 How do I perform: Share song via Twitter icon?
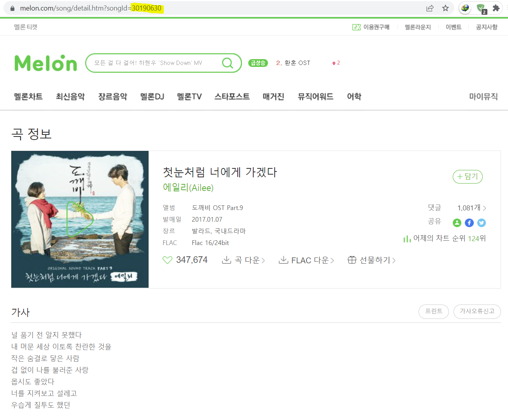482,223
